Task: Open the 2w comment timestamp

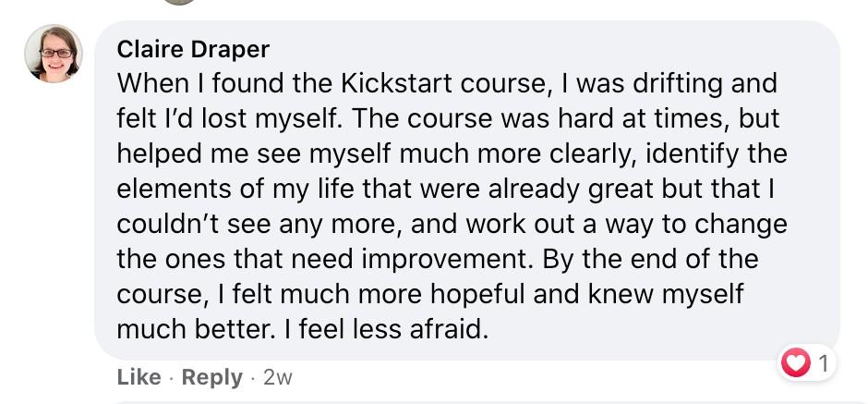Action: [278, 377]
